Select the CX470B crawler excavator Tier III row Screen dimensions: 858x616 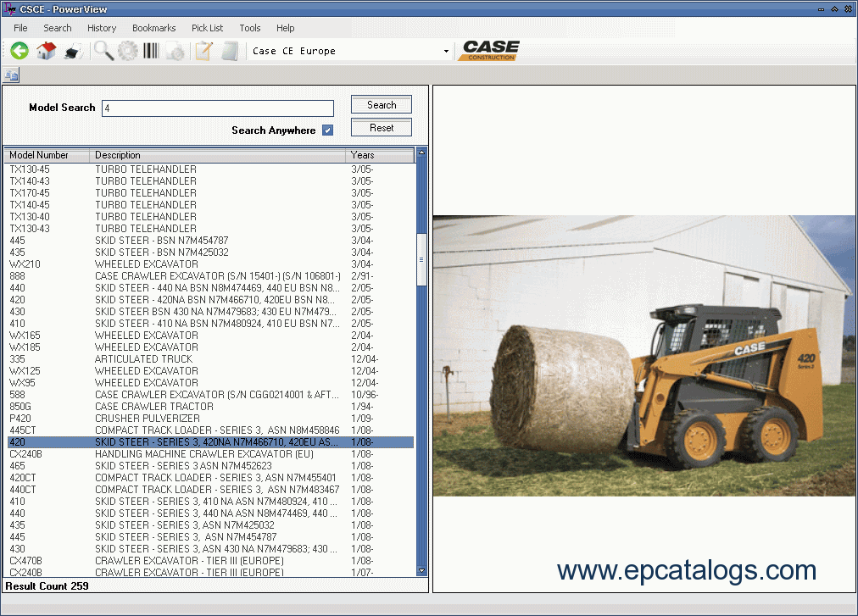210,561
